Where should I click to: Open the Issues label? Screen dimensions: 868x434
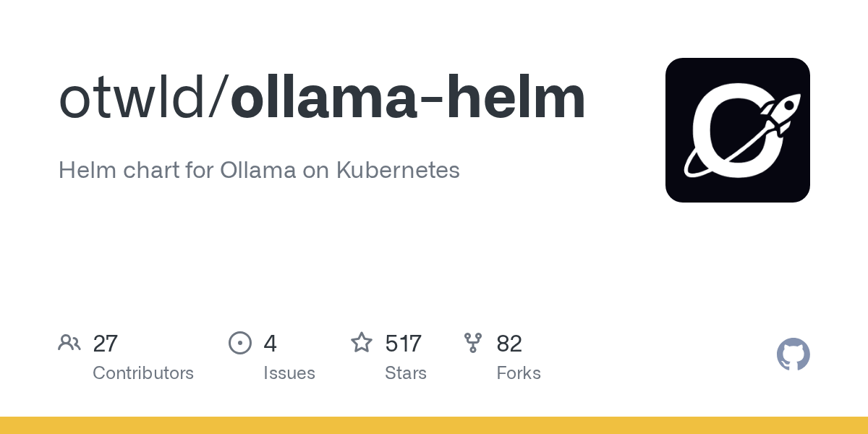[x=289, y=373]
